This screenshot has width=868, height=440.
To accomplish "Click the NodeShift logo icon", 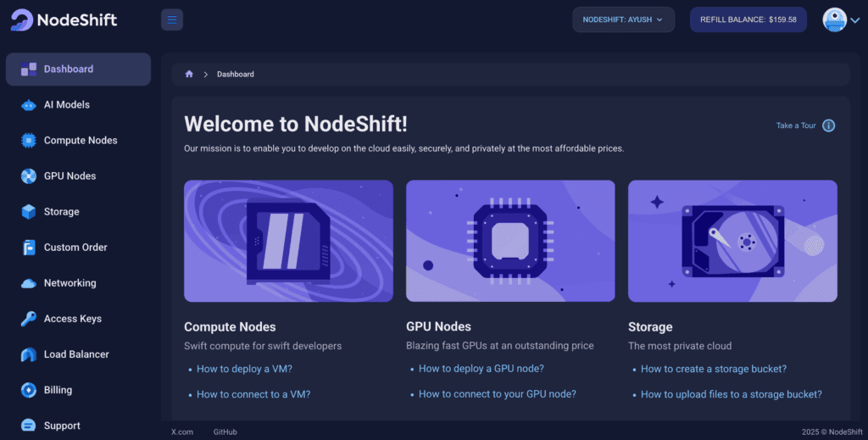I will [x=22, y=19].
